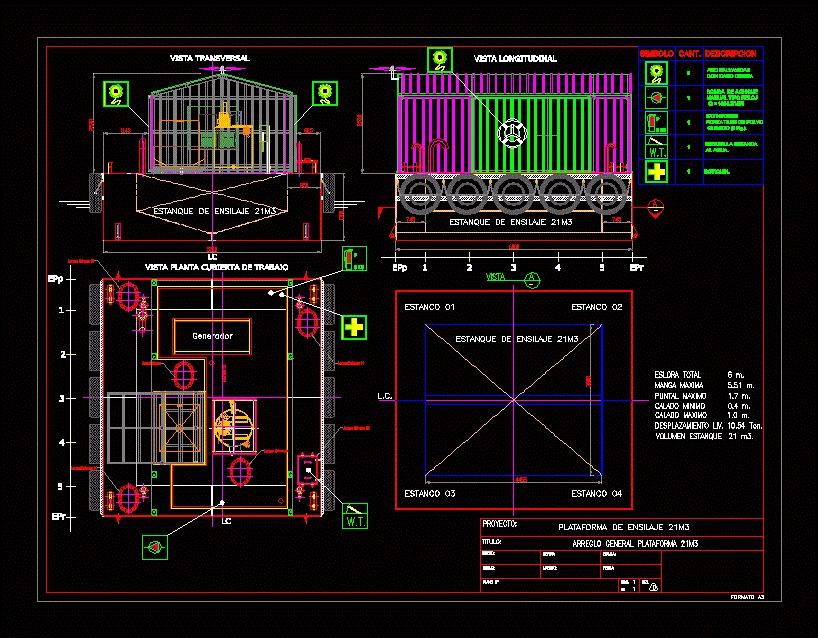Select the life ring symbol in the legend
The height and width of the screenshot is (638, 818).
pyautogui.click(x=656, y=73)
